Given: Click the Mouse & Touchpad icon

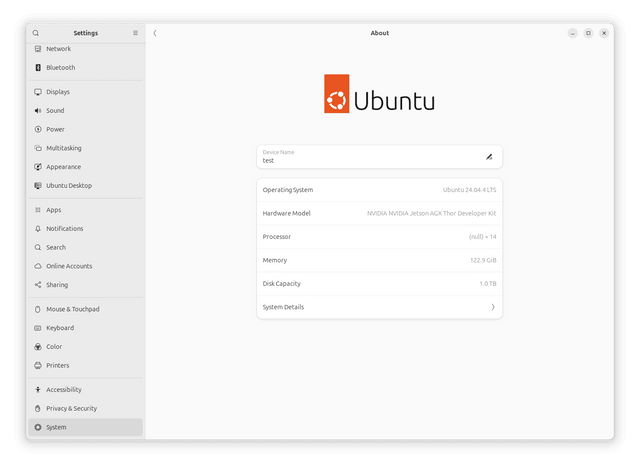Looking at the screenshot, I should [x=38, y=309].
